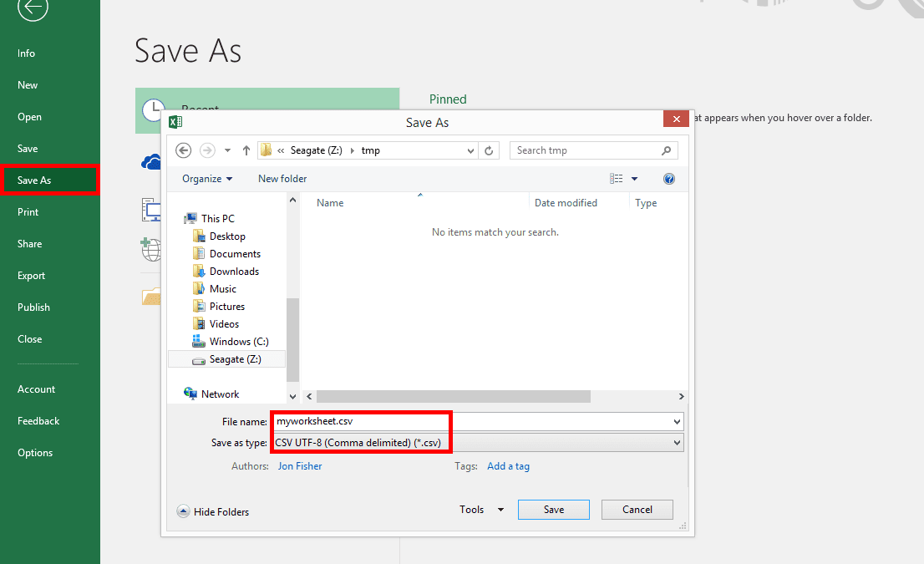Select Downloads in the navigation tree

click(234, 272)
